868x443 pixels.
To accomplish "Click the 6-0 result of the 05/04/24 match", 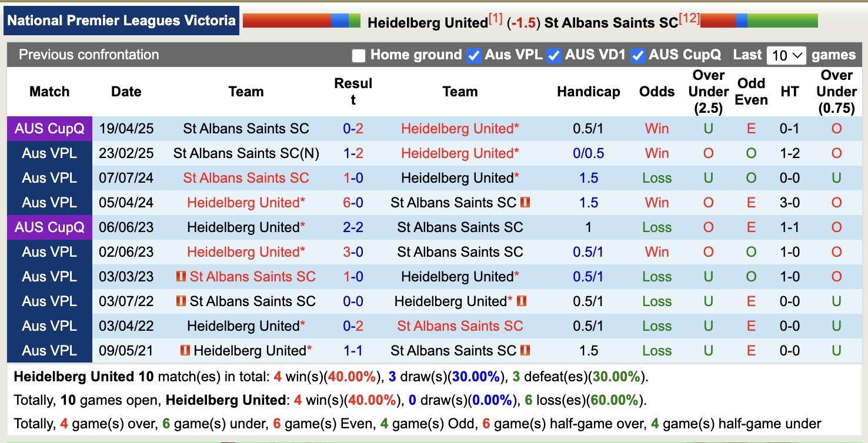I will 353,202.
